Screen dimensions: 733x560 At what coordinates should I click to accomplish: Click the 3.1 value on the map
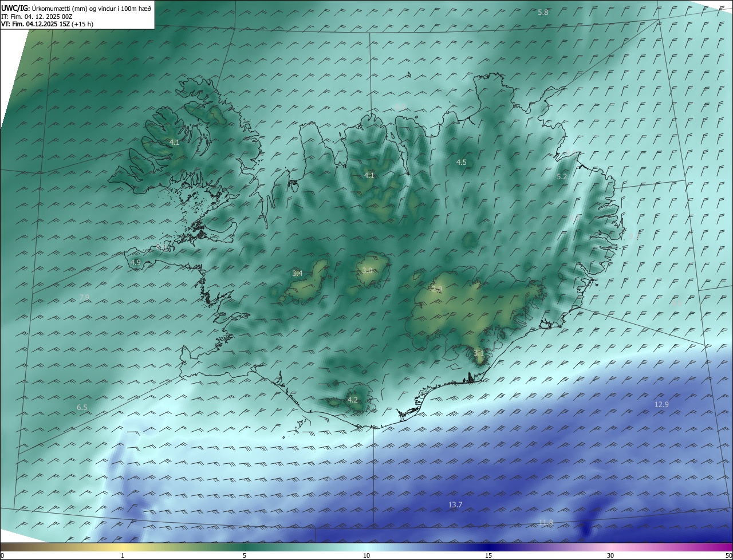[x=479, y=353]
